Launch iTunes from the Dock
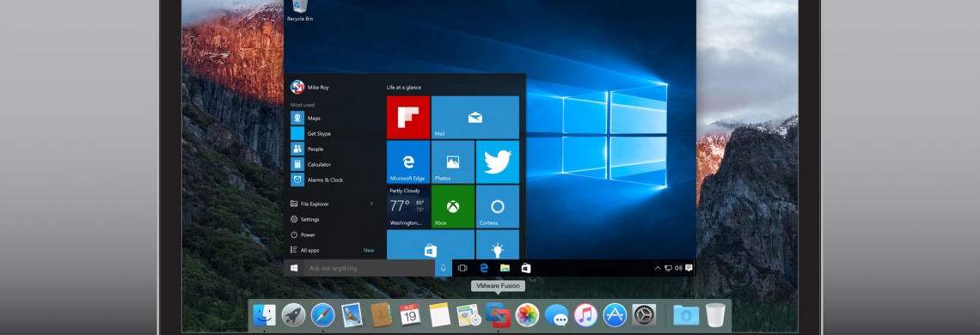980x335 pixels. (x=585, y=315)
